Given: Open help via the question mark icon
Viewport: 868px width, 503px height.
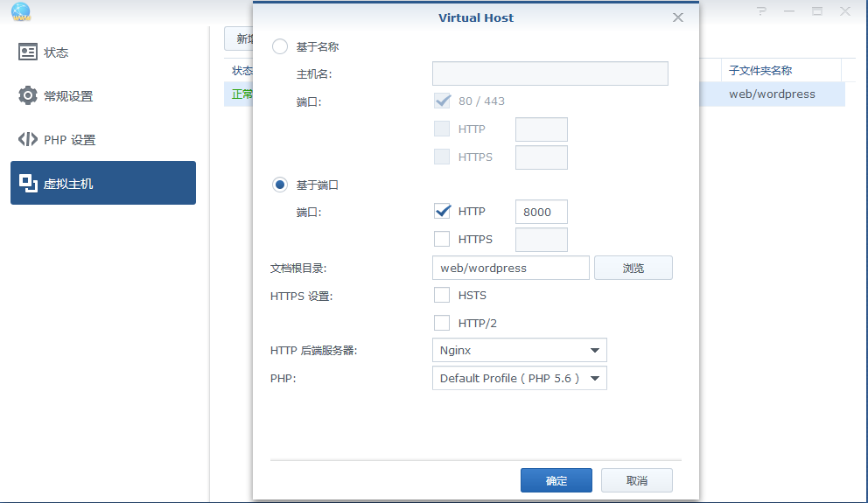Looking at the screenshot, I should pos(762,11).
